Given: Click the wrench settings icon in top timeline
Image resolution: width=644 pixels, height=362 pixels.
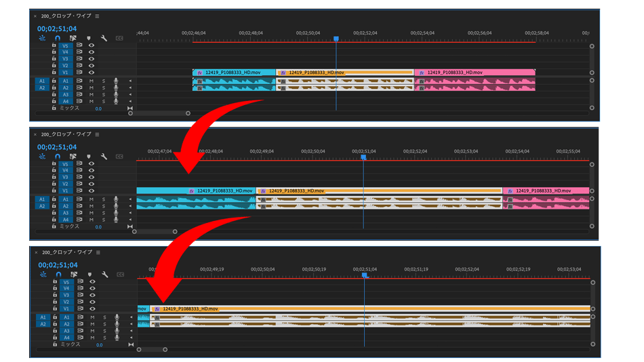Looking at the screenshot, I should click(104, 38).
